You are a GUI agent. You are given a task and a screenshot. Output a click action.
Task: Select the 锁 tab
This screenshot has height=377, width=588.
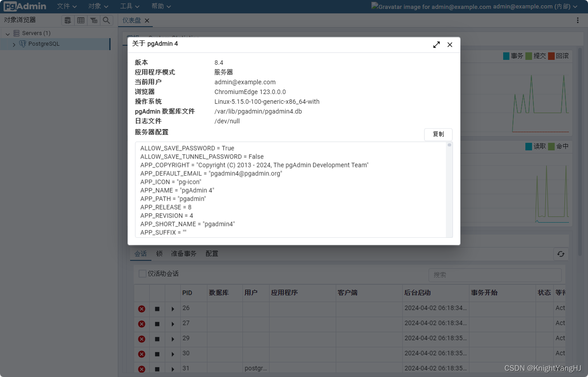159,254
